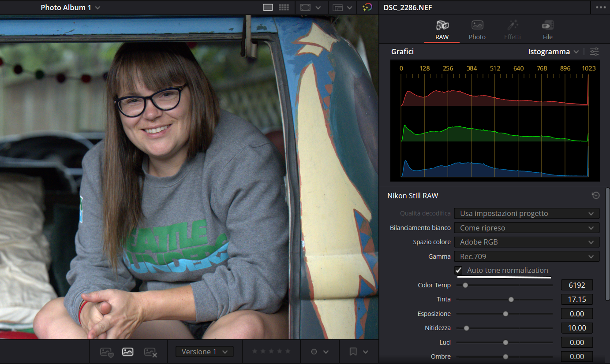The width and height of the screenshot is (610, 364).
Task: Click the Luci slider handle
Action: tap(505, 342)
